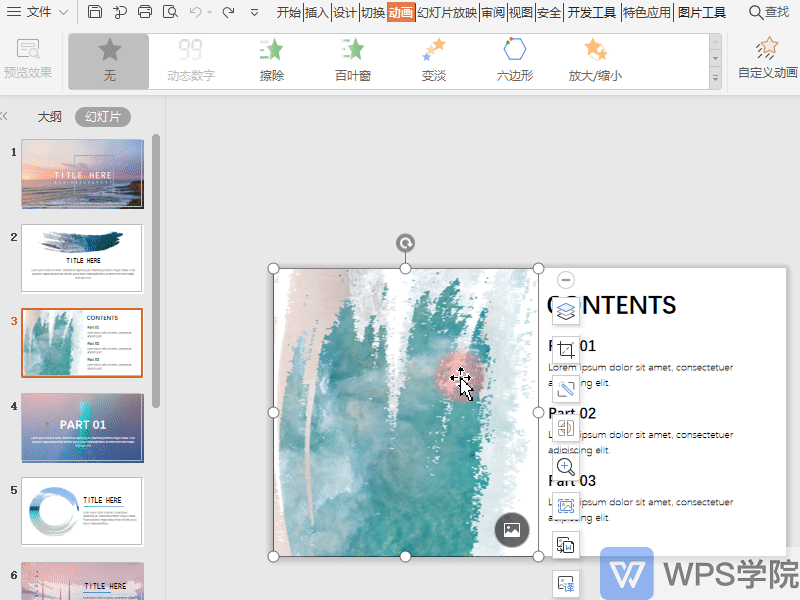Click the crop tool in floating toolbar
The width and height of the screenshot is (800, 600).
pyautogui.click(x=566, y=350)
